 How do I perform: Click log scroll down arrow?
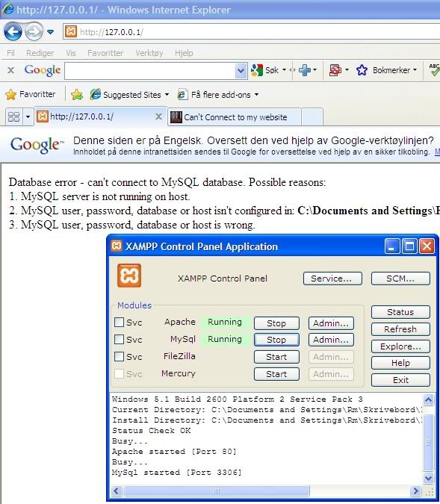click(429, 478)
